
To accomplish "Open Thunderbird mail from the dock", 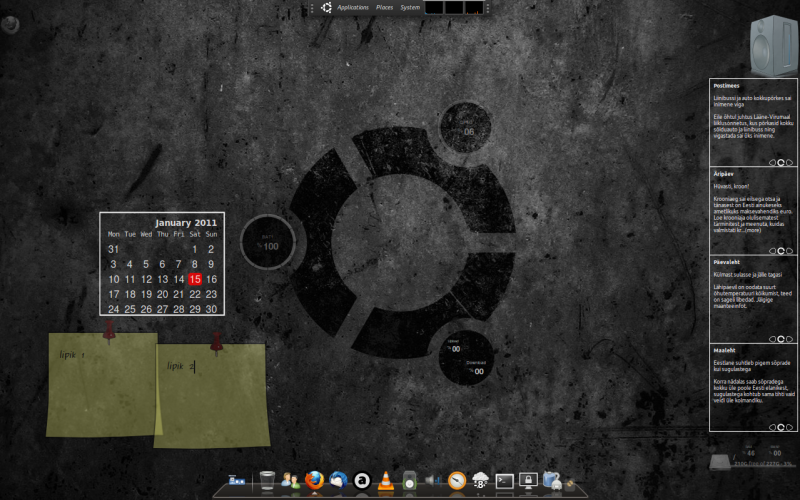I will [338, 481].
